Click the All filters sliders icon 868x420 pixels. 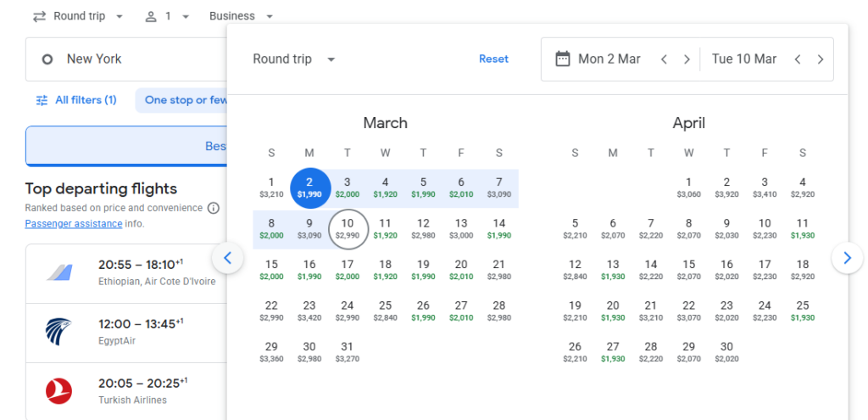click(42, 100)
